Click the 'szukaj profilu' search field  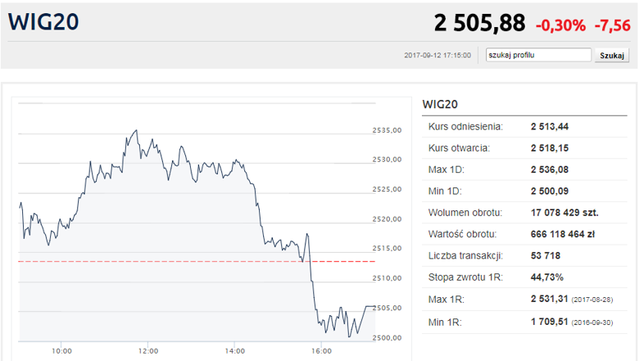[x=537, y=56]
